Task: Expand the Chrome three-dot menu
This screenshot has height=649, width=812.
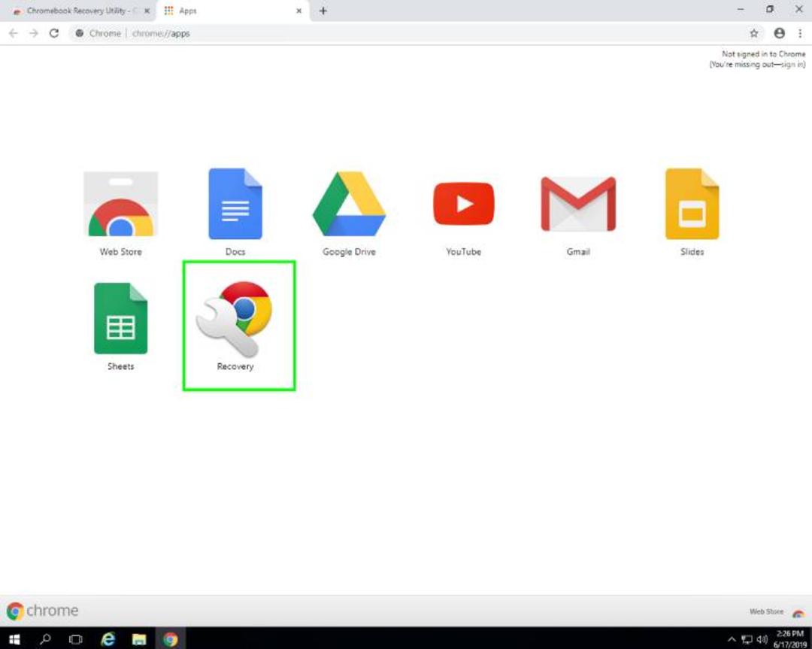Action: pyautogui.click(x=800, y=33)
